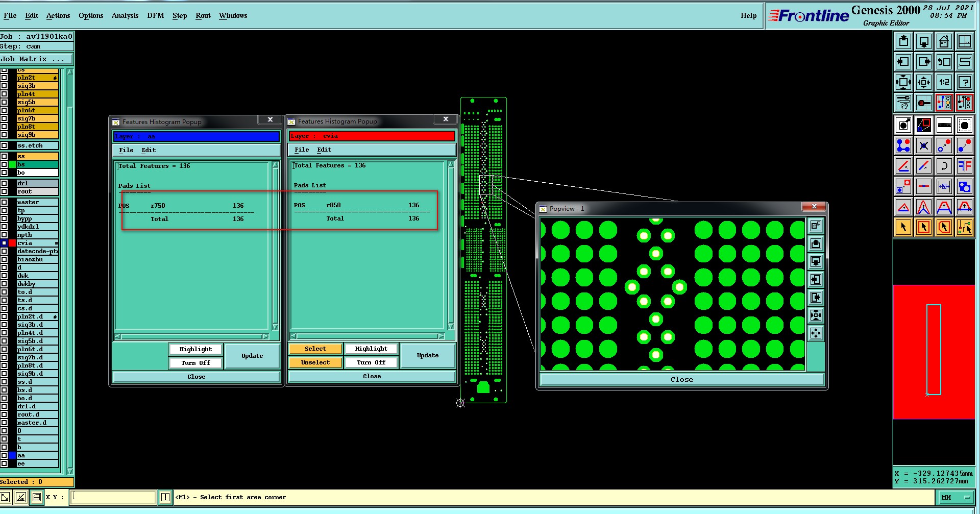Open the MM units dropdown
Screen dimensions: 980x514
pyautogui.click(x=955, y=497)
